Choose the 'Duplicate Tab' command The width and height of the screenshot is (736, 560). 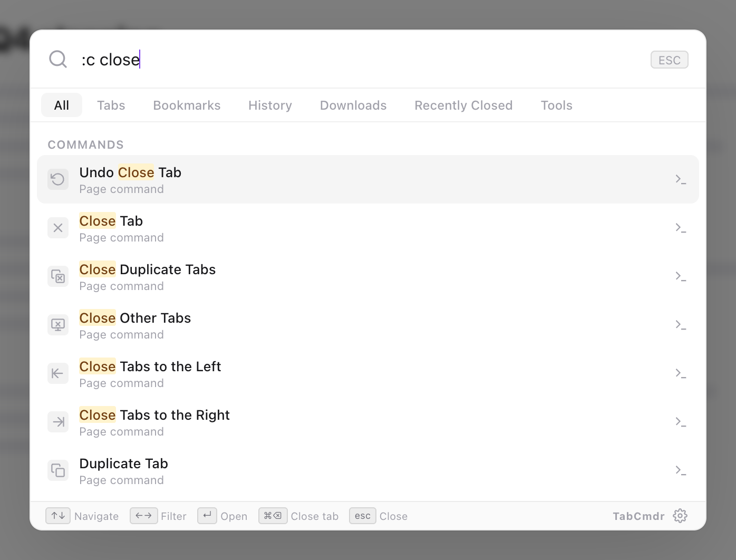(368, 470)
